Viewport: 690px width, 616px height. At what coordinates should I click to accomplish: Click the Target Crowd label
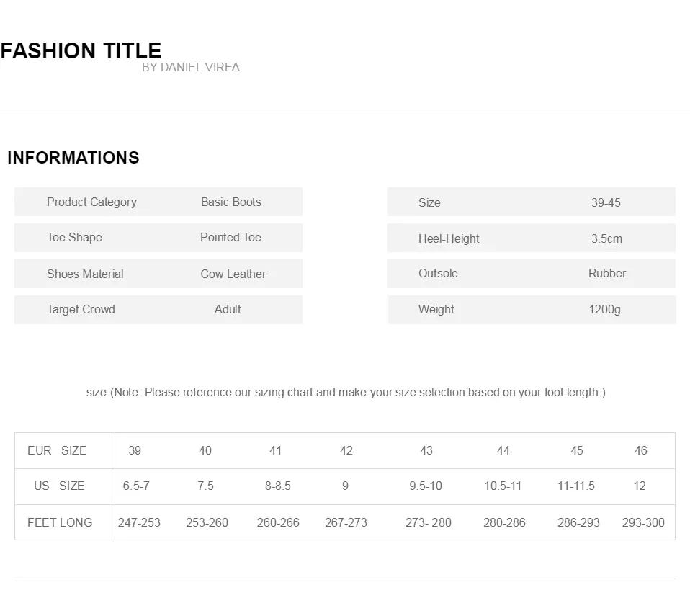[x=81, y=309]
